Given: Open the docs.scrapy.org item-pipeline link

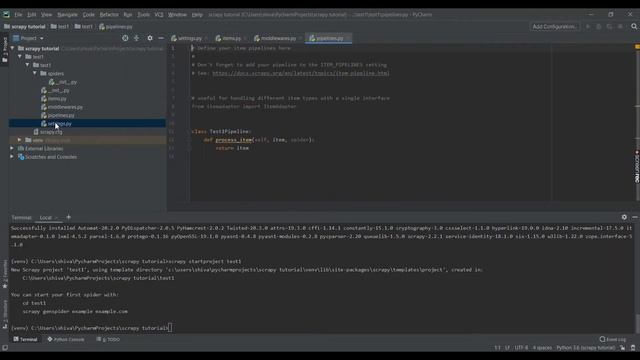Looking at the screenshot, I should [301, 73].
